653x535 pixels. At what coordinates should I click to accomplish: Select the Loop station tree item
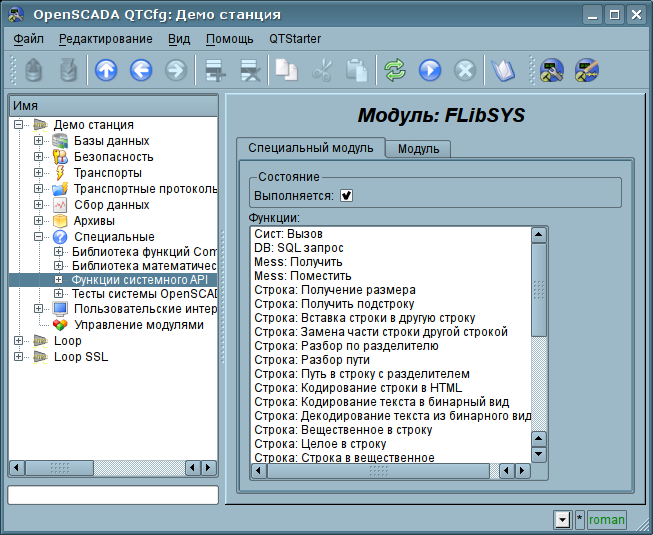click(67, 341)
